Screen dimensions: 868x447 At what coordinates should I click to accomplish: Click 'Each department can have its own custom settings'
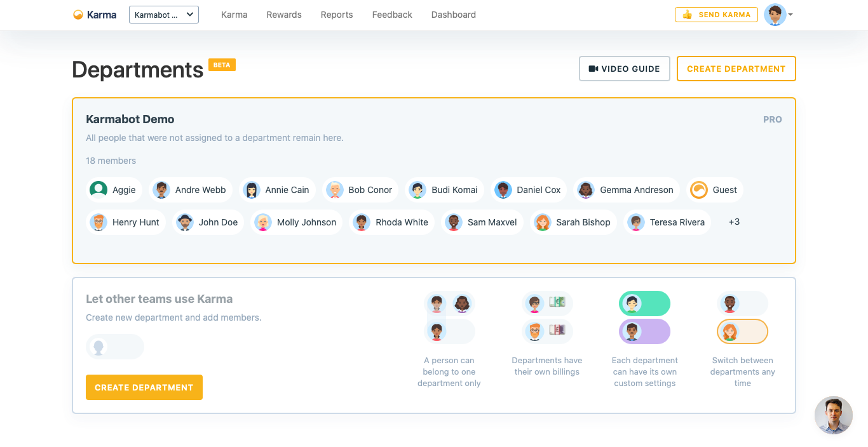pos(645,372)
